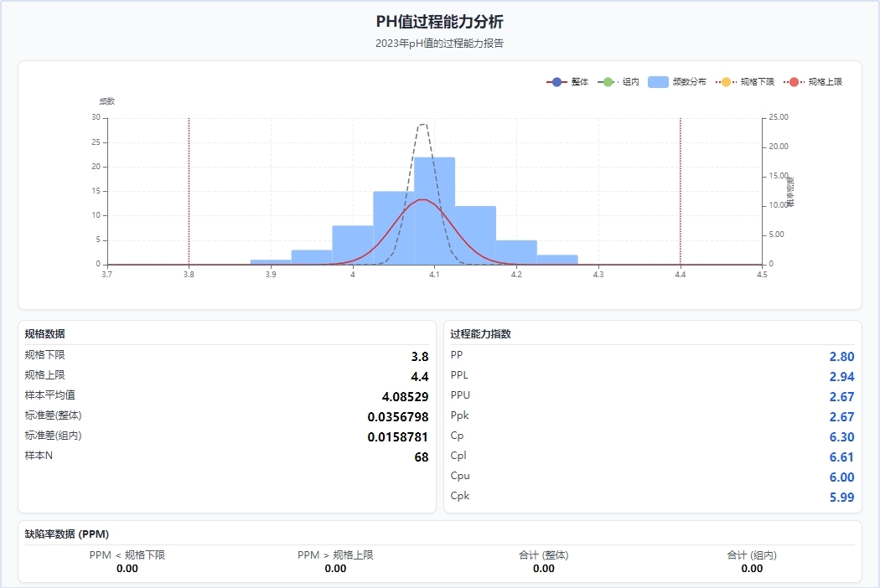This screenshot has height=588, width=880.
Task: Click the shortest histogram bar near 3.9
Action: click(271, 261)
